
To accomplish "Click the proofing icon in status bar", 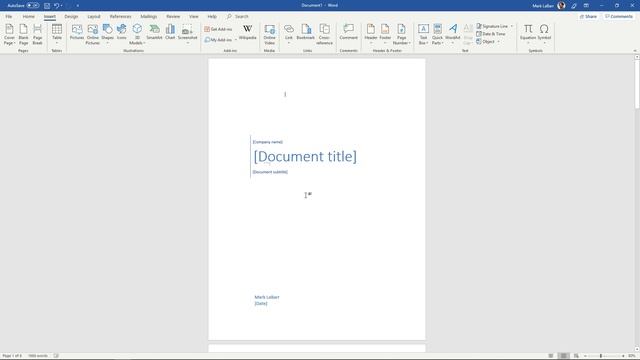I will 56,356.
